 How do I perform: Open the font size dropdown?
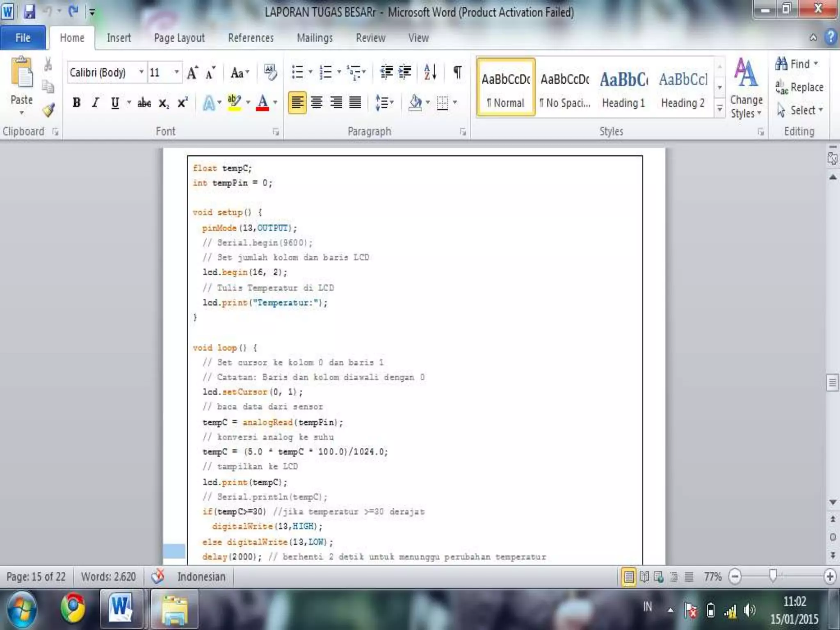click(176, 72)
